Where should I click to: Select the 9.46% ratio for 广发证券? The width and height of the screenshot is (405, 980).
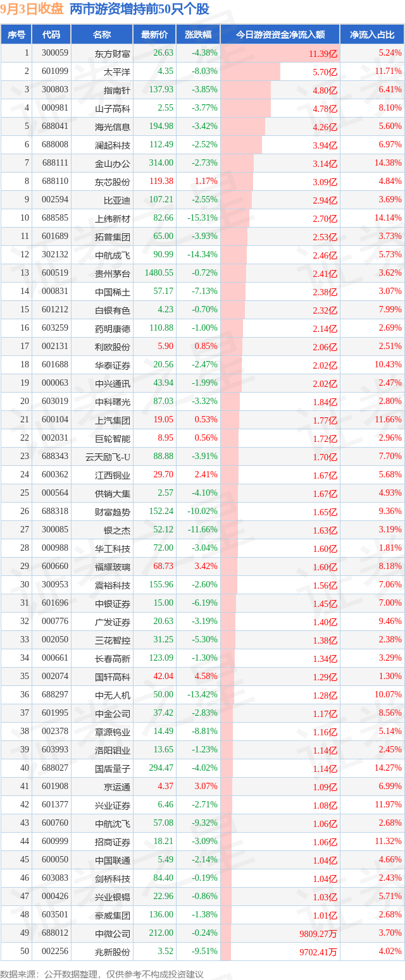click(x=390, y=622)
